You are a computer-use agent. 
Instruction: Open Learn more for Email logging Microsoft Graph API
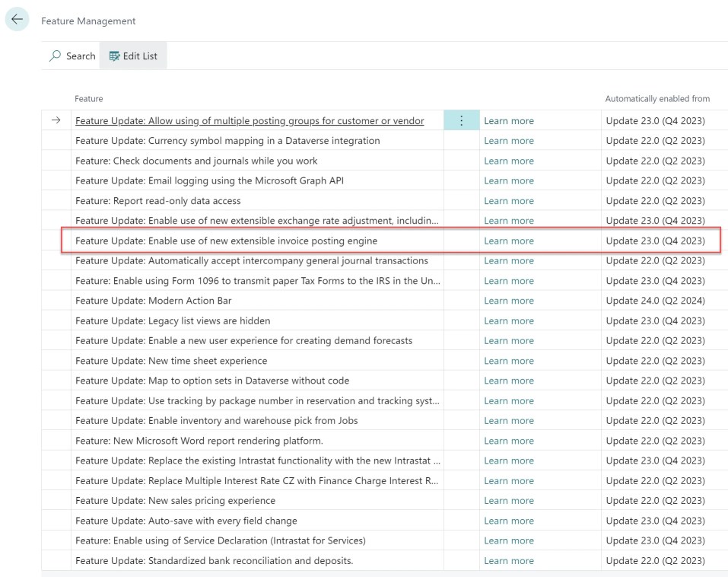point(509,180)
